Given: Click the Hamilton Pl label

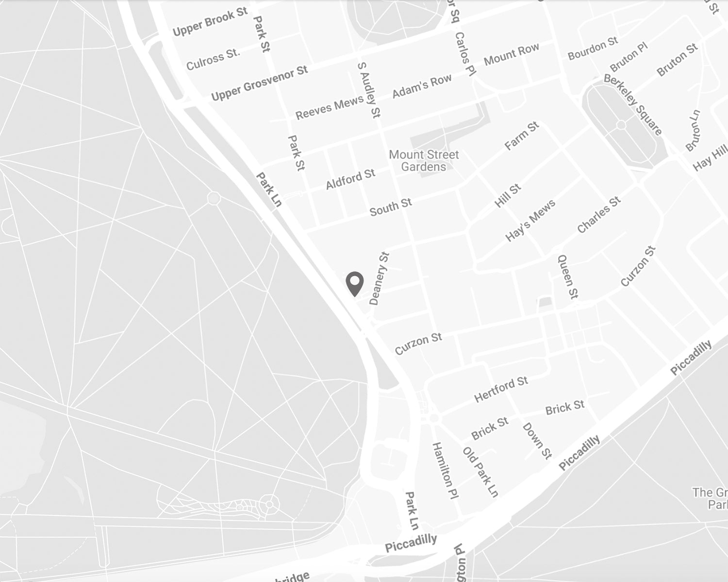Looking at the screenshot, I should point(445,470).
